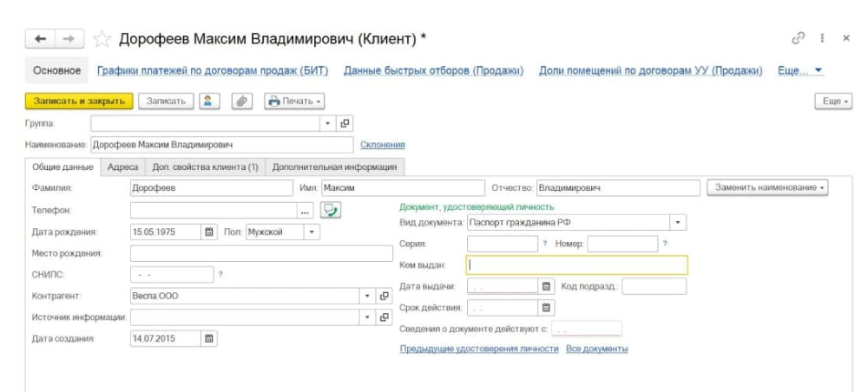The image size is (868, 392).
Task: Click into the Место рождения field
Action: point(260,253)
